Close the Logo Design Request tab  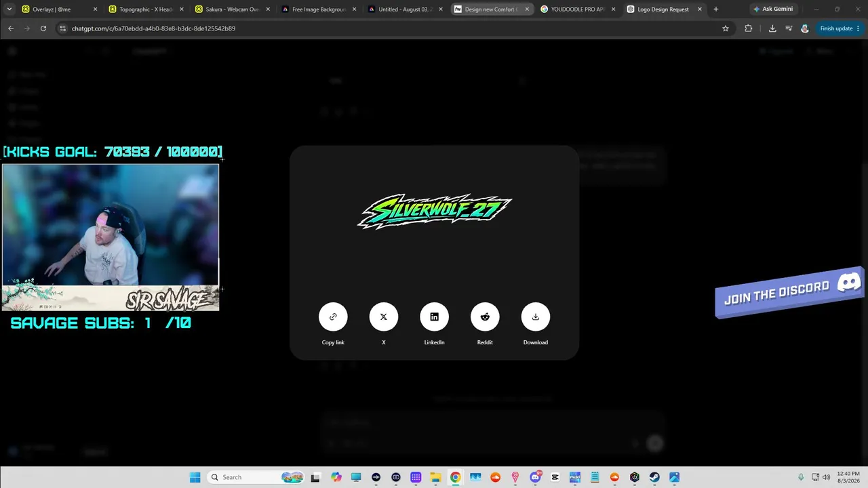coord(700,9)
